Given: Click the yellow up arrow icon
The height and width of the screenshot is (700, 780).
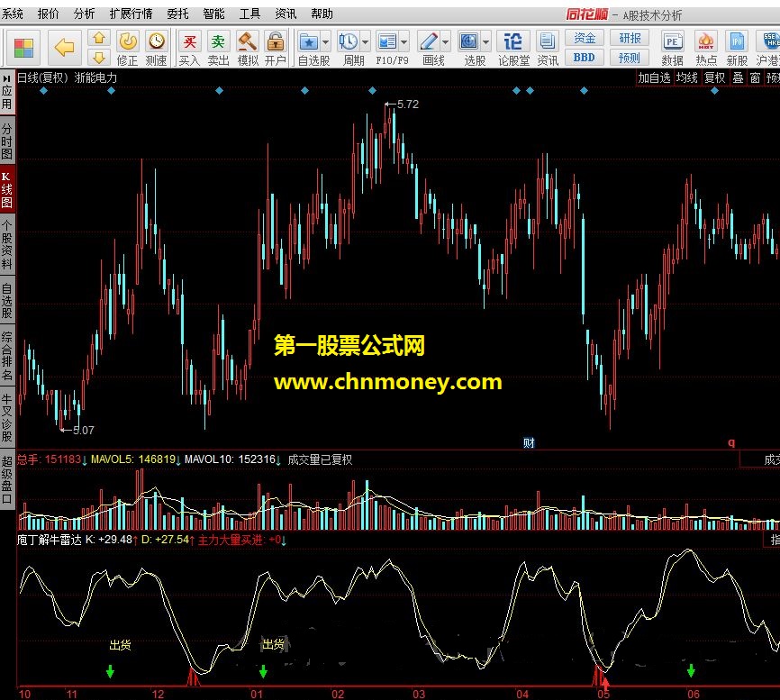Looking at the screenshot, I should click(x=99, y=39).
